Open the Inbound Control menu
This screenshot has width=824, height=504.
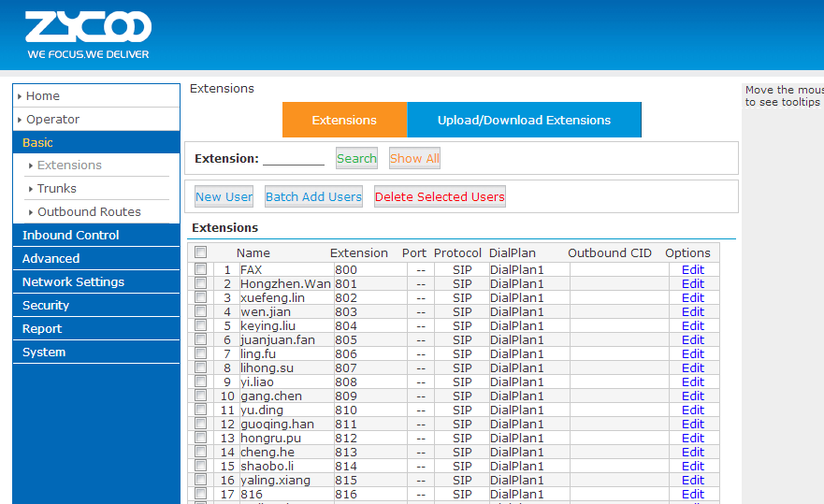point(71,236)
